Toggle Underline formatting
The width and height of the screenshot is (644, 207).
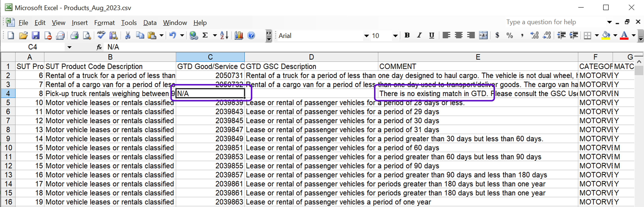(x=432, y=36)
